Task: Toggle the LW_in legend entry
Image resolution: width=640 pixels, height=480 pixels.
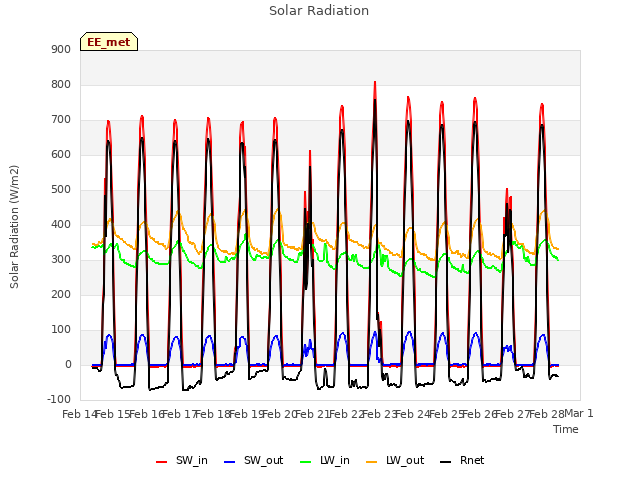Action: point(325,460)
